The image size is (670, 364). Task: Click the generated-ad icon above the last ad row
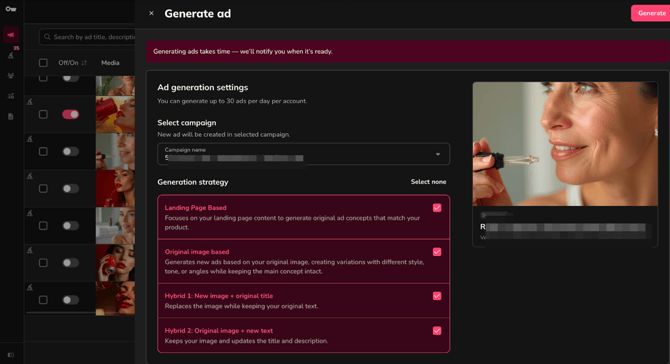pos(29,288)
